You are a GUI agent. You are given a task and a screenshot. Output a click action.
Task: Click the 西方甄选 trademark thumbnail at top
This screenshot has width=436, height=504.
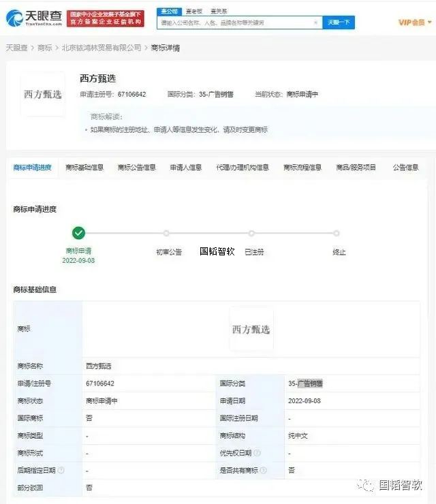pos(43,94)
